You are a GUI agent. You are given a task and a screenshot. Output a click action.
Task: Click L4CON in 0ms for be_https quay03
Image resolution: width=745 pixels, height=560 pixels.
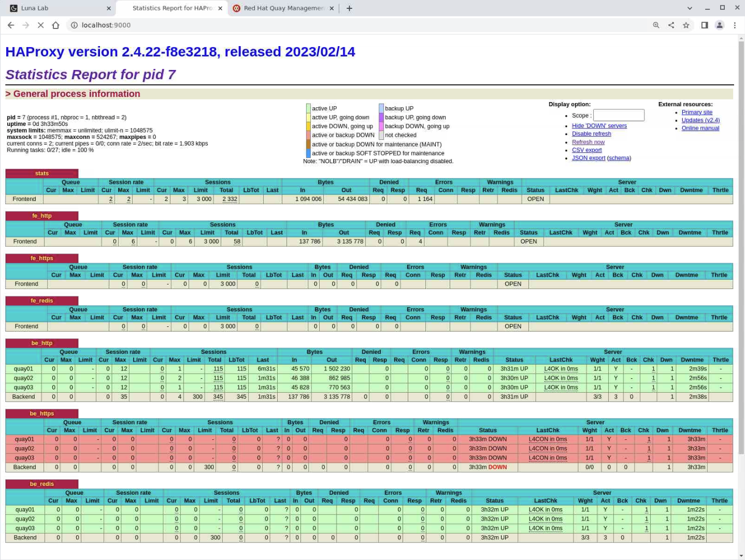click(548, 458)
